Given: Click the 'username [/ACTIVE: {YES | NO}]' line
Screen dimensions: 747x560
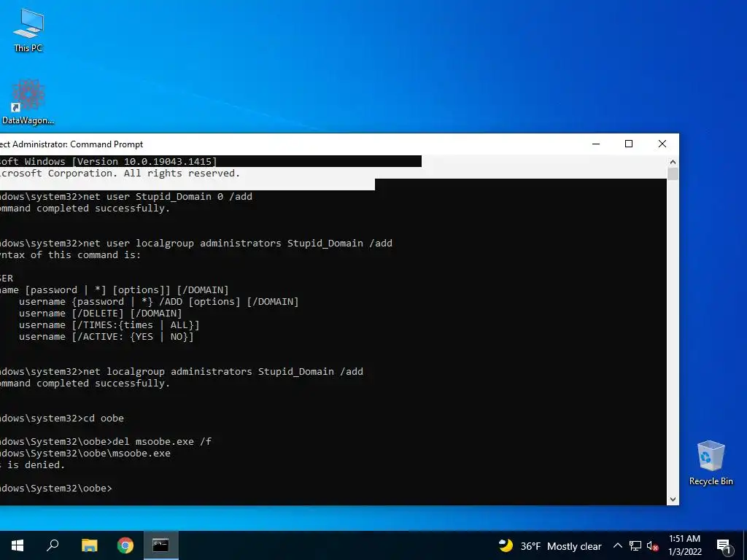Looking at the screenshot, I should tap(107, 337).
